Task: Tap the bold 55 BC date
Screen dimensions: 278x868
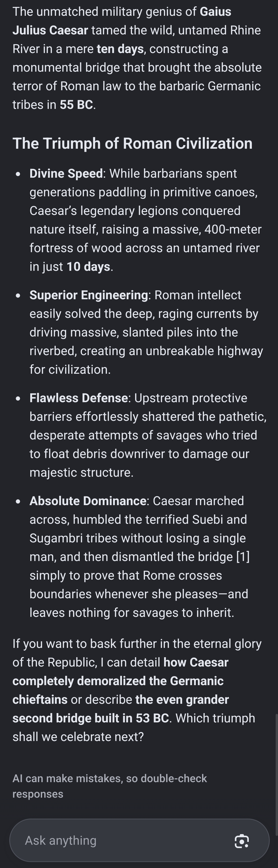Action: click(76, 104)
